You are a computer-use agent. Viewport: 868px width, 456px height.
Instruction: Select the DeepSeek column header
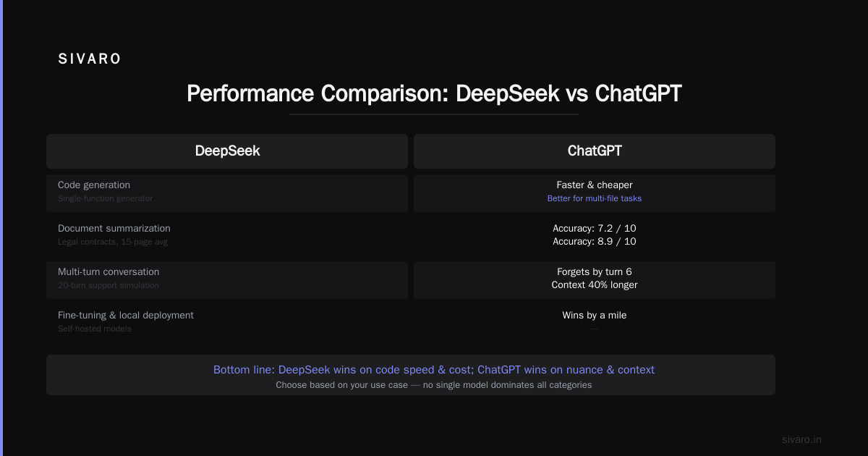click(227, 151)
